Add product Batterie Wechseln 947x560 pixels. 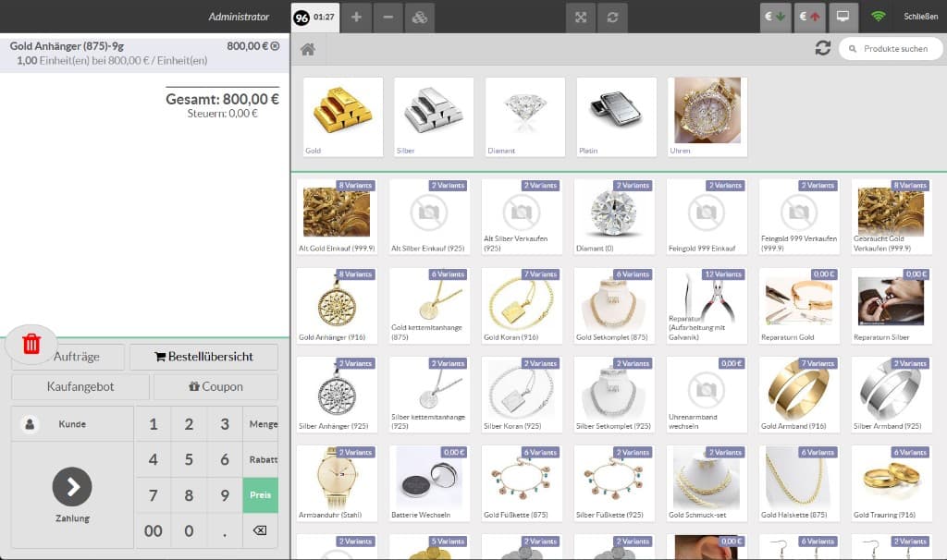click(429, 483)
